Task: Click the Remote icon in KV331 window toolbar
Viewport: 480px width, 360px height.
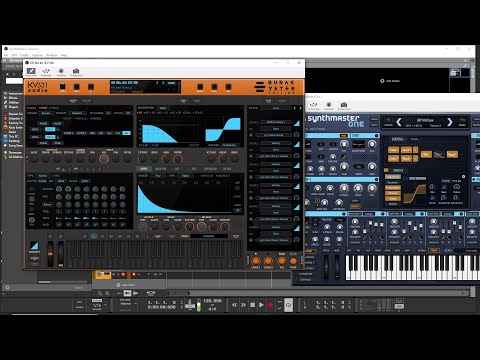Action: click(61, 72)
